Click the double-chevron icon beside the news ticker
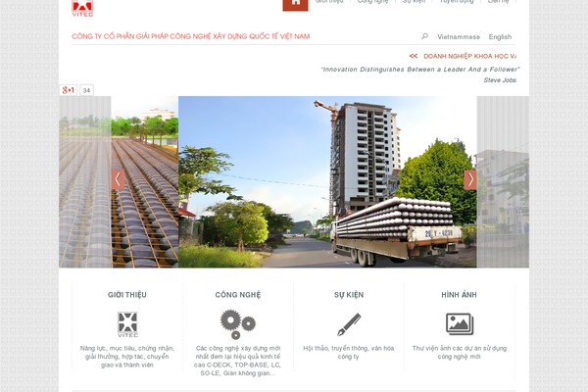The width and height of the screenshot is (588, 392). 414,56
